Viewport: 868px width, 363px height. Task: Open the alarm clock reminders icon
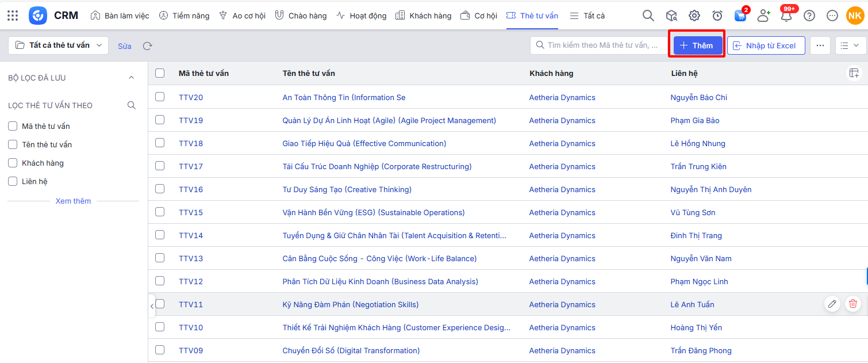(717, 16)
